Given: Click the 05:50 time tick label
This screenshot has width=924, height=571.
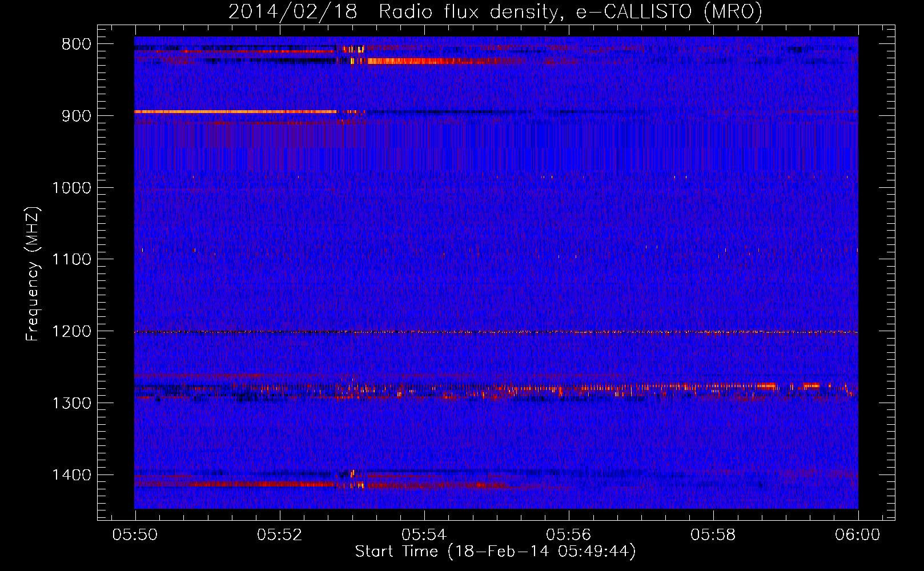Looking at the screenshot, I should point(135,535).
